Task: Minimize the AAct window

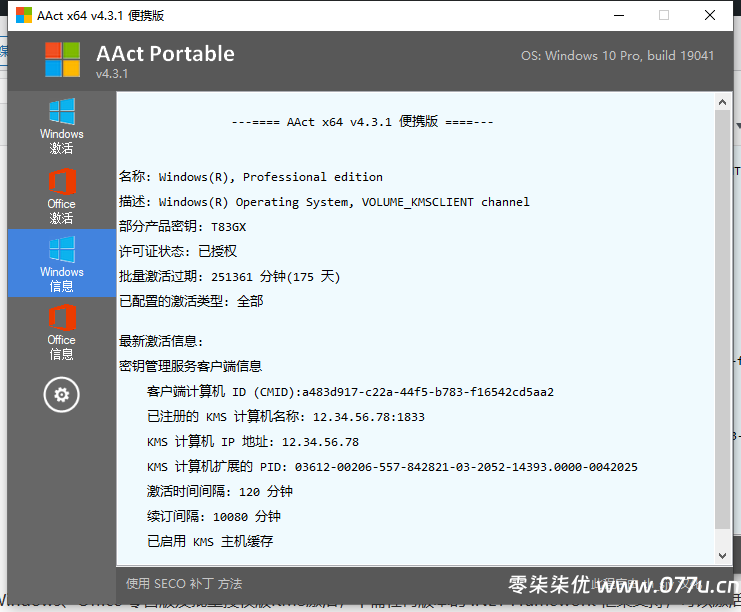Action: (619, 16)
